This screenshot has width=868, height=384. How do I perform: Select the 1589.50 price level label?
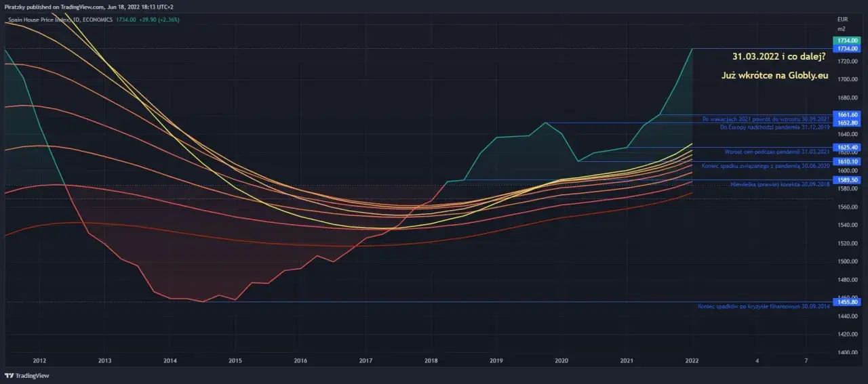[x=848, y=180]
